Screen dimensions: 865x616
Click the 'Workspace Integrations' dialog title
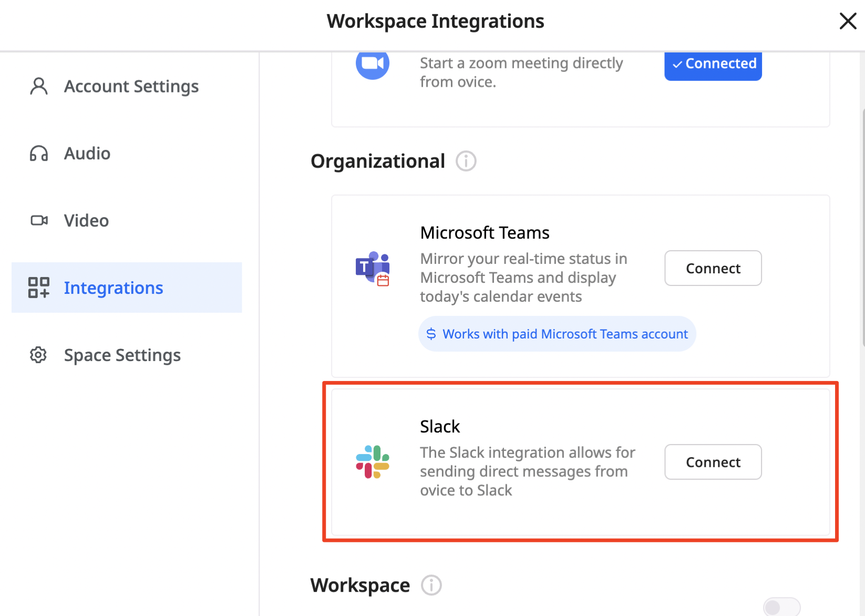click(x=435, y=21)
